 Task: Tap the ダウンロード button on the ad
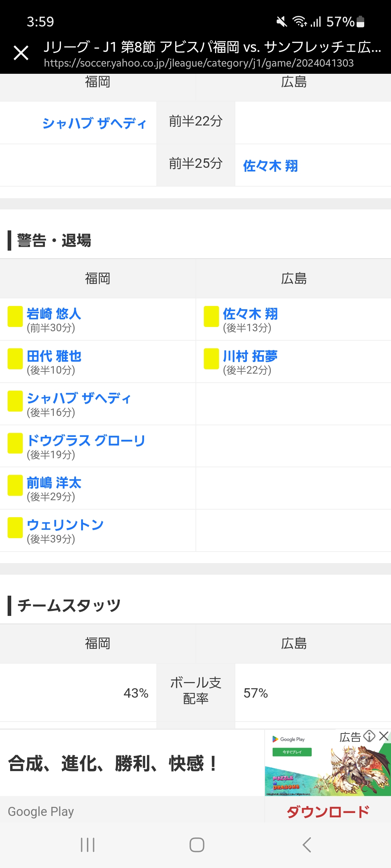(x=328, y=812)
